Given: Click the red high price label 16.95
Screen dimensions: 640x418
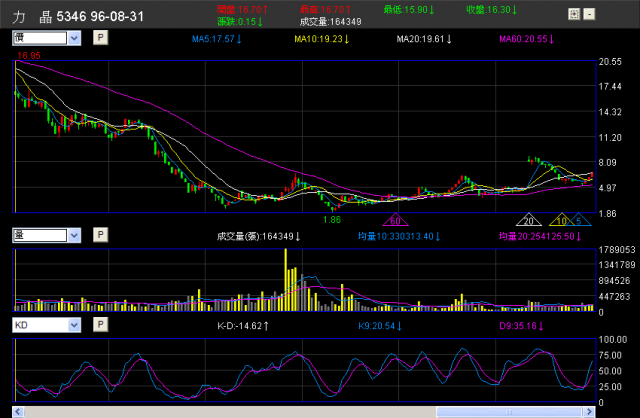Looking at the screenshot, I should tap(29, 56).
